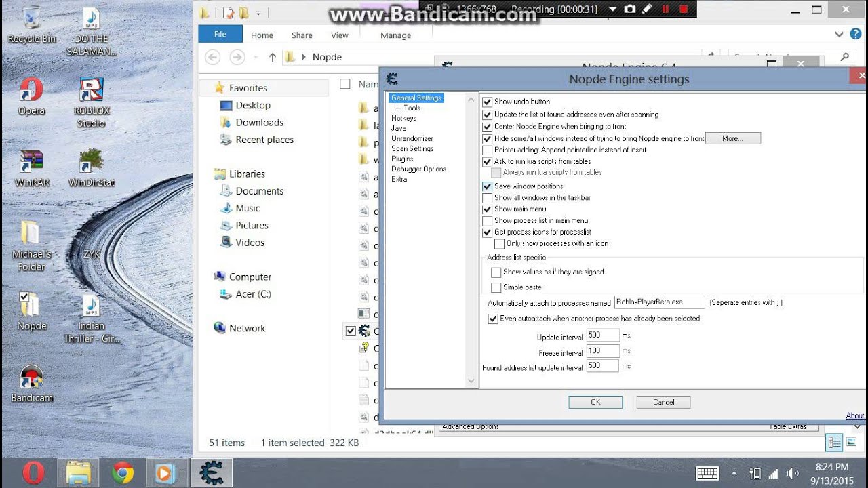Expand the Nopde address bar breadcrumb arrow

click(x=303, y=57)
